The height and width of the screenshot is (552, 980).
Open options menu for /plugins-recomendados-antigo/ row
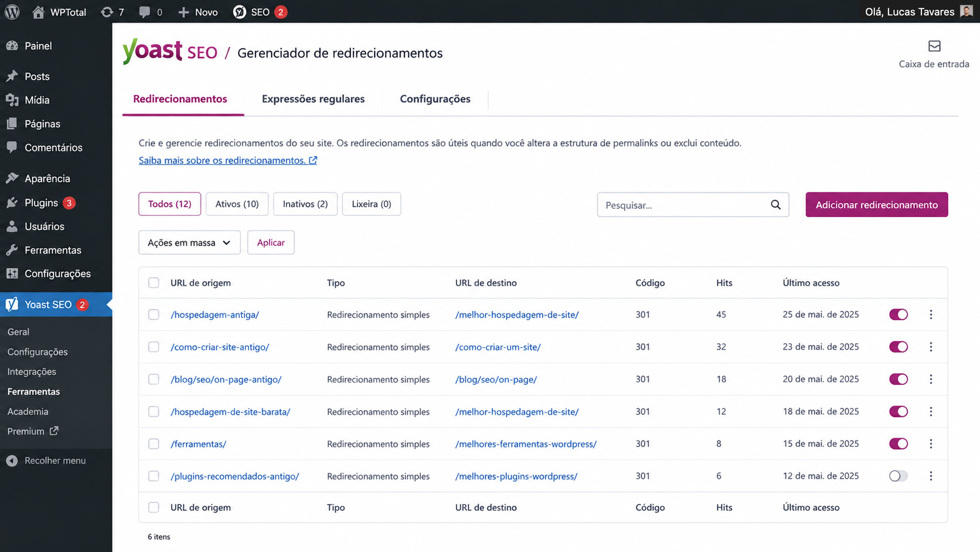[931, 476]
